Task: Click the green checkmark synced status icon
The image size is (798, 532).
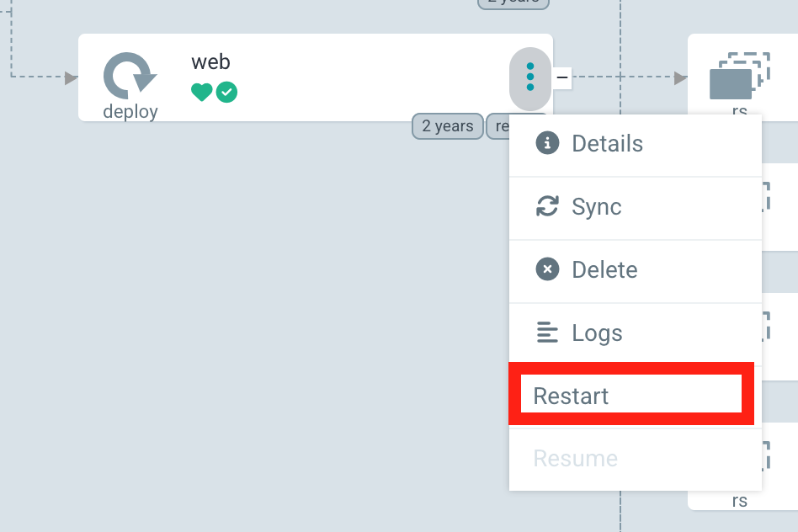Action: pyautogui.click(x=226, y=93)
